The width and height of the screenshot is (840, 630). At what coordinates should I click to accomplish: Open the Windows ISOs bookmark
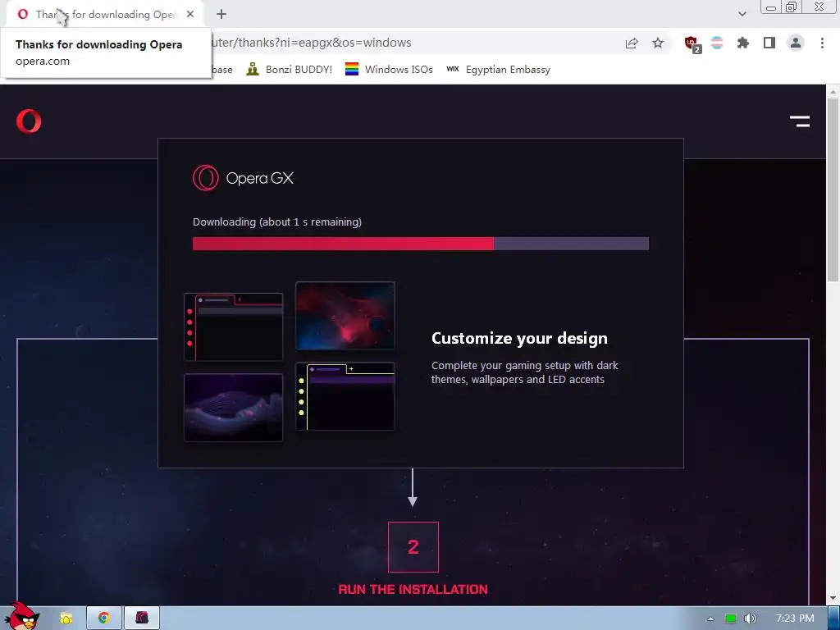[x=389, y=70]
